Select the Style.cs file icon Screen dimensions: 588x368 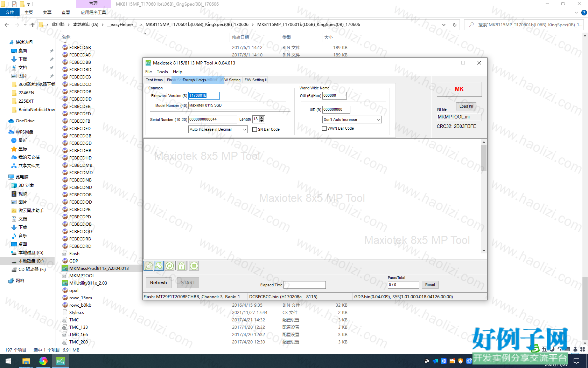(x=65, y=313)
